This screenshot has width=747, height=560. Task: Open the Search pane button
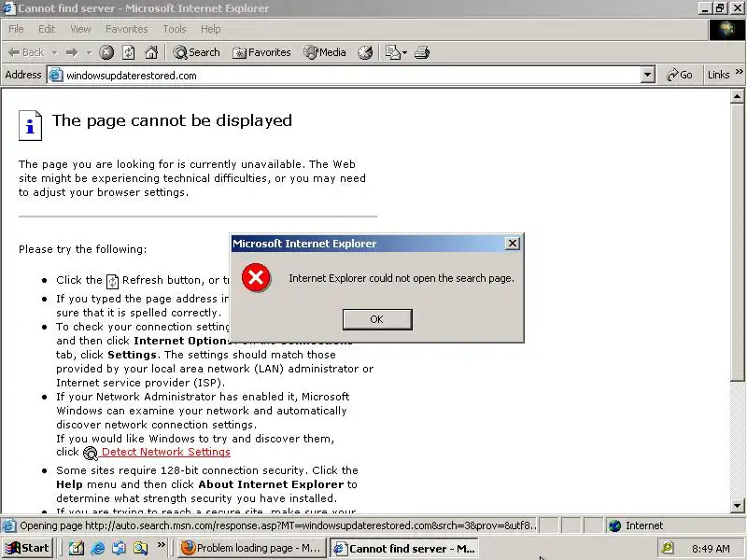(196, 52)
